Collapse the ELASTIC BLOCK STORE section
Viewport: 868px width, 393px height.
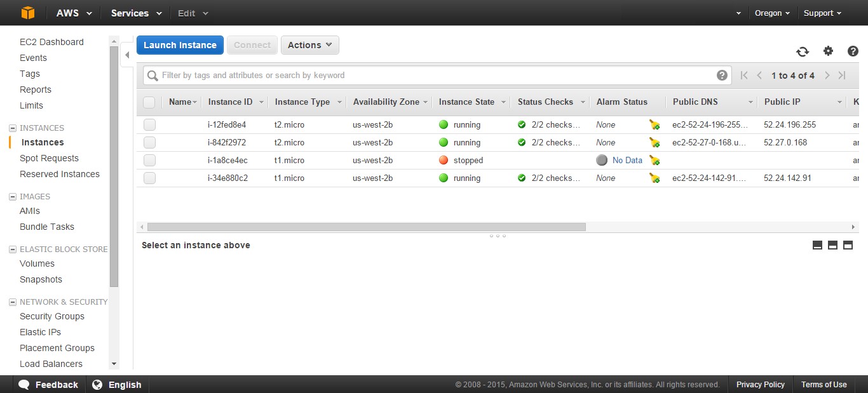(12, 250)
